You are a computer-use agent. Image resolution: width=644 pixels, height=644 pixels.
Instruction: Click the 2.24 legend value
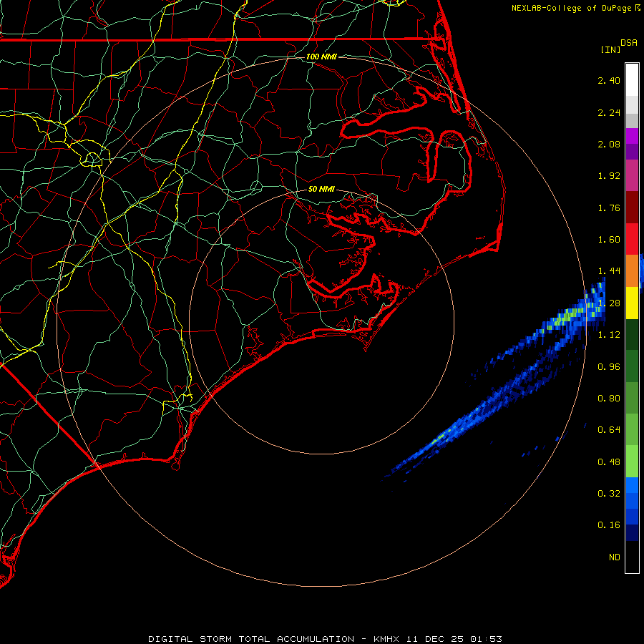click(x=609, y=112)
